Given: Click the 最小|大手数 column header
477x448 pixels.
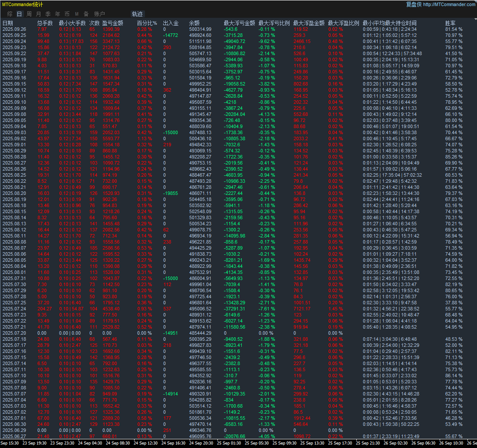Looking at the screenshot, I should 72,23.
